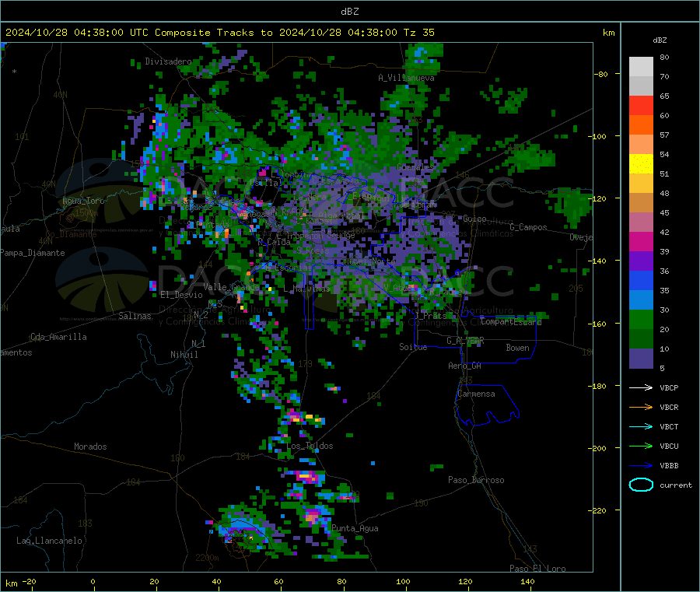
Task: Click the green VBCU arrow in the legend
Action: point(641,446)
